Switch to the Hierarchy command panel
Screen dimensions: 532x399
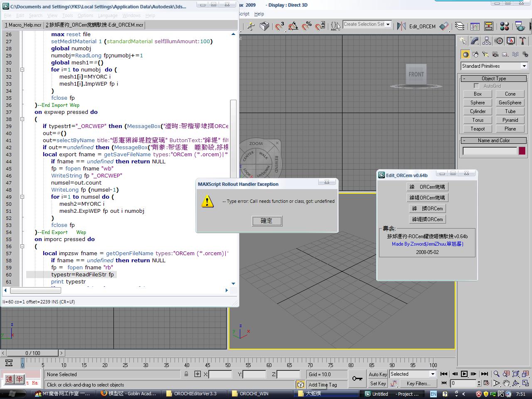coord(487,41)
